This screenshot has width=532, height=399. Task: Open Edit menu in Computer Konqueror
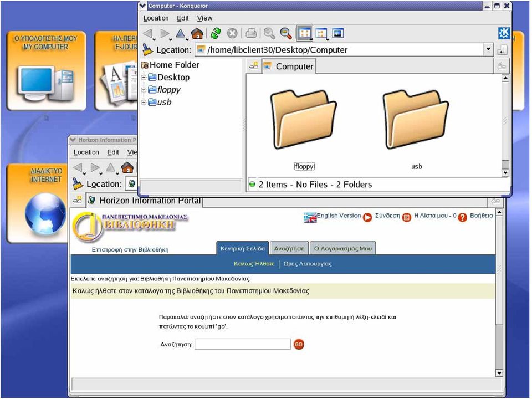(x=182, y=18)
